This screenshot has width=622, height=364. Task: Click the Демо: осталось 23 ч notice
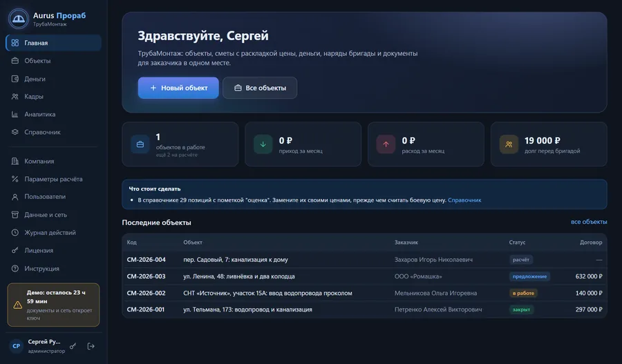[x=53, y=305]
